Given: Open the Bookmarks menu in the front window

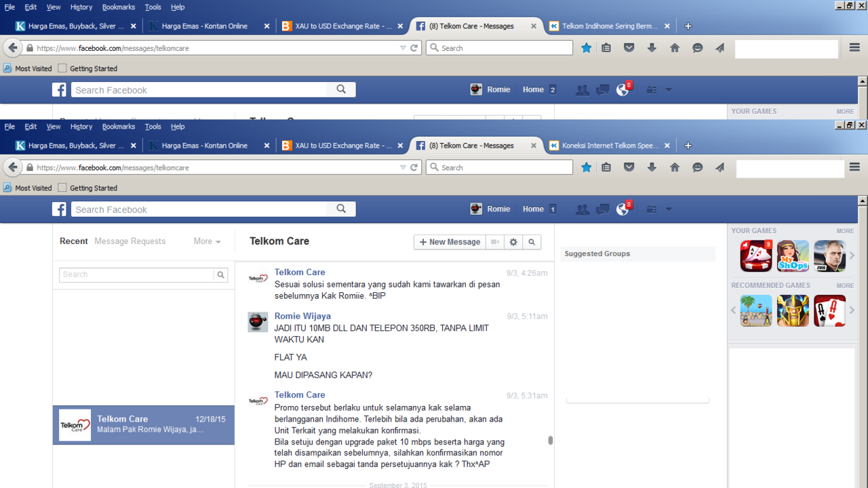Looking at the screenshot, I should tap(119, 127).
